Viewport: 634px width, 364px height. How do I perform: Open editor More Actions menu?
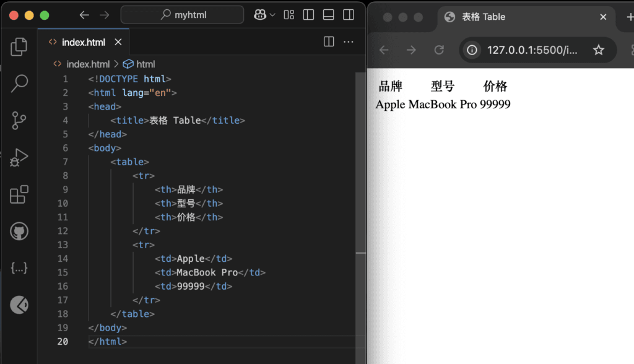(x=349, y=41)
